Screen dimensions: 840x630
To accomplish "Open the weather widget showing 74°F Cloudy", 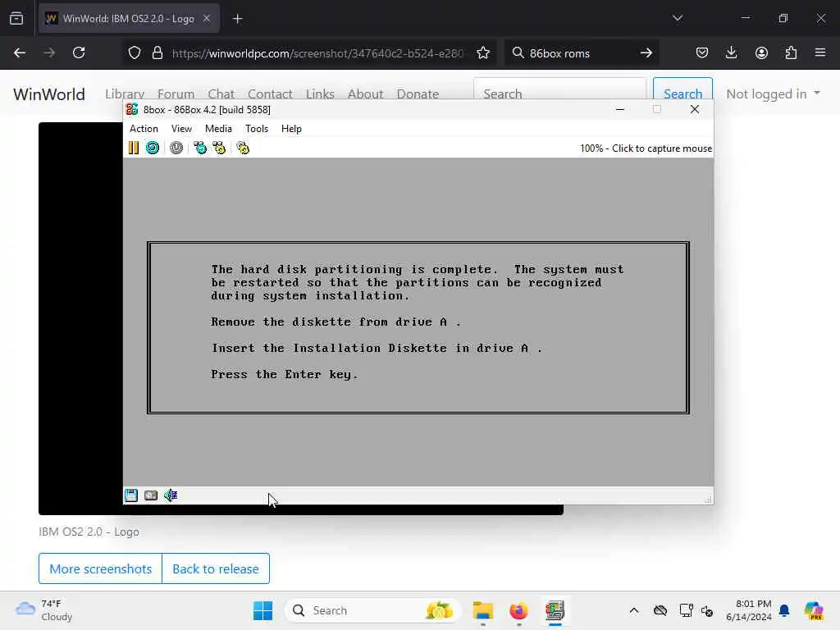I will 44,610.
